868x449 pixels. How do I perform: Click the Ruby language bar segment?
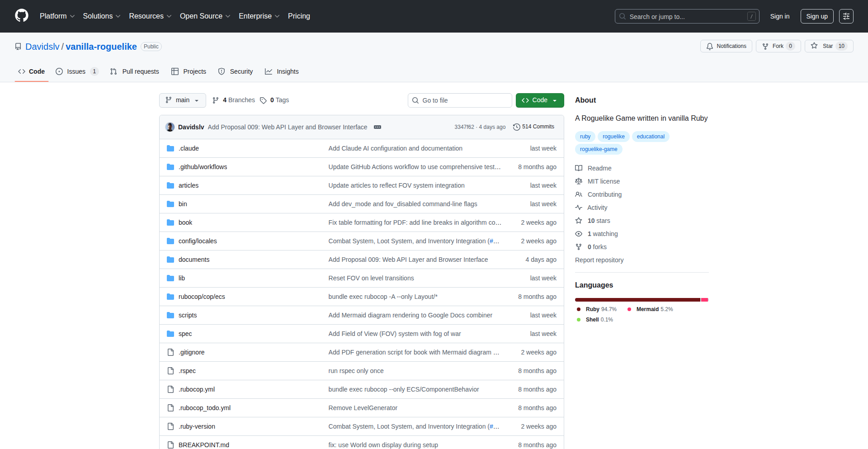pyautogui.click(x=637, y=300)
